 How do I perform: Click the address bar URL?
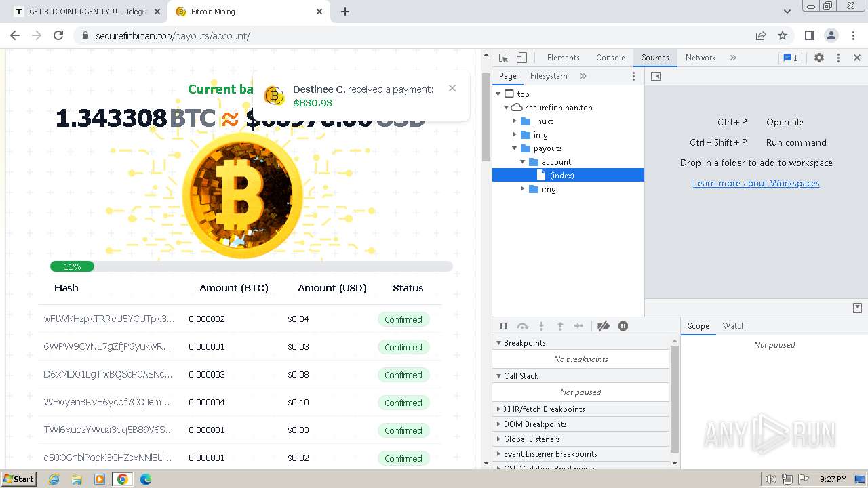pyautogui.click(x=173, y=35)
